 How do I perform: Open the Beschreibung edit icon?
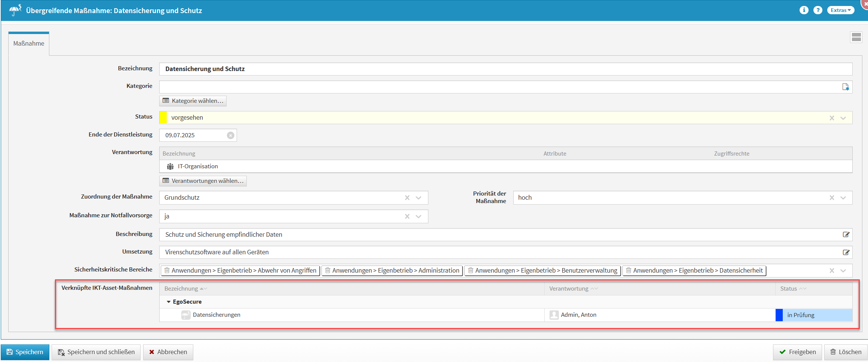coord(846,234)
